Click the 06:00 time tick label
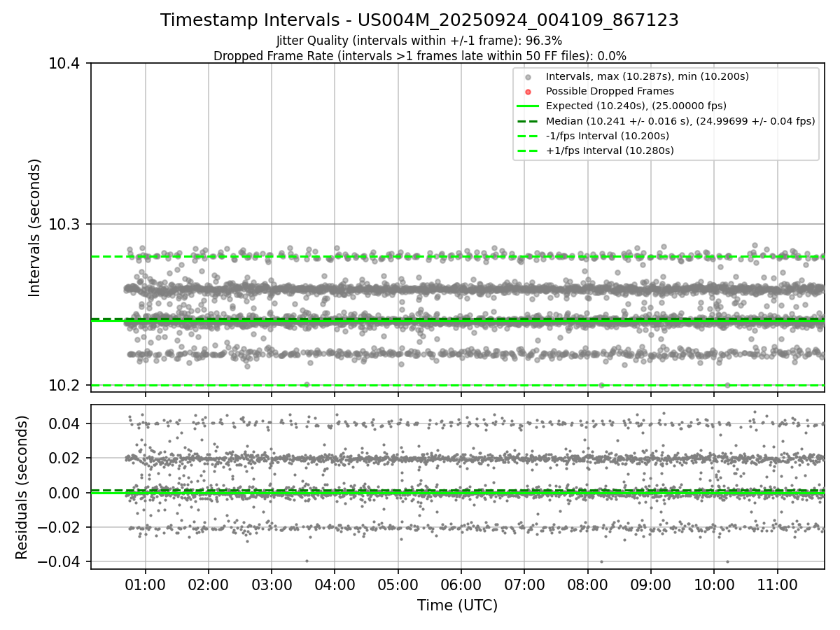840x630 pixels. click(461, 584)
